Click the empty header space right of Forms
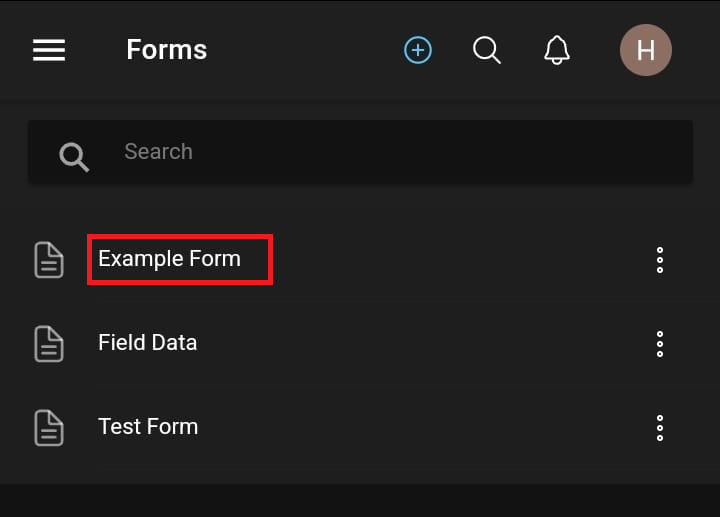The image size is (720, 517). (300, 50)
